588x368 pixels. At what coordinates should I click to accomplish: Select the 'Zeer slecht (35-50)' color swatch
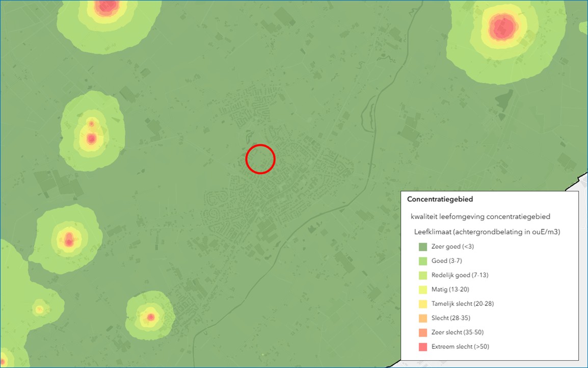(x=422, y=332)
